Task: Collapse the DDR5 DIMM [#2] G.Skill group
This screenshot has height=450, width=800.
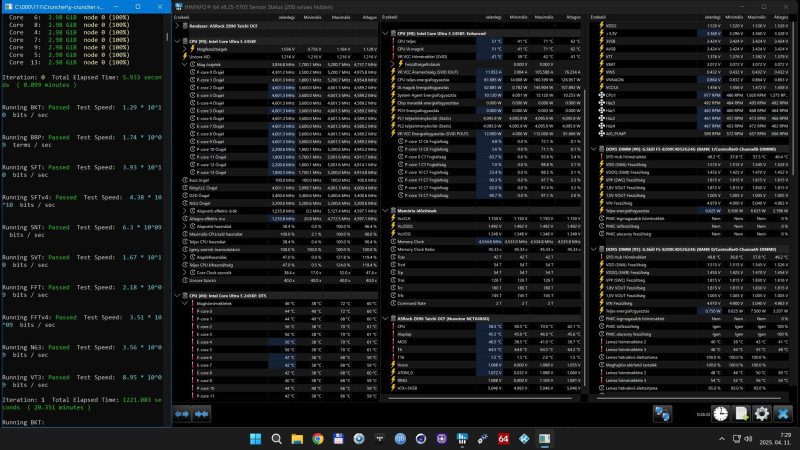Action: tap(594, 249)
